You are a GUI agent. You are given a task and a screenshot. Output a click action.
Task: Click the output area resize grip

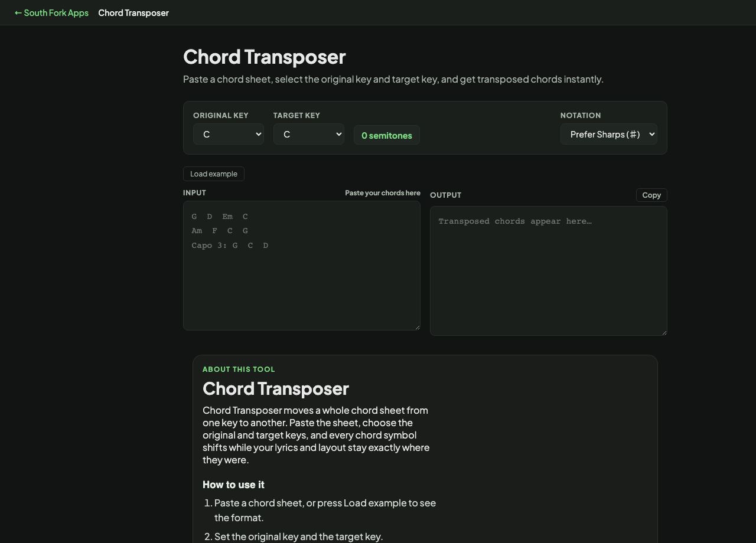pos(663,332)
